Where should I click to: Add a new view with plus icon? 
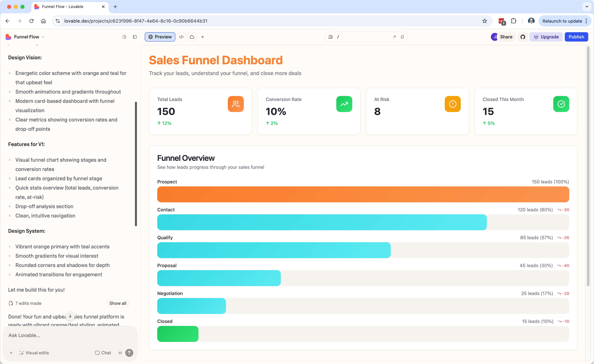tap(203, 37)
